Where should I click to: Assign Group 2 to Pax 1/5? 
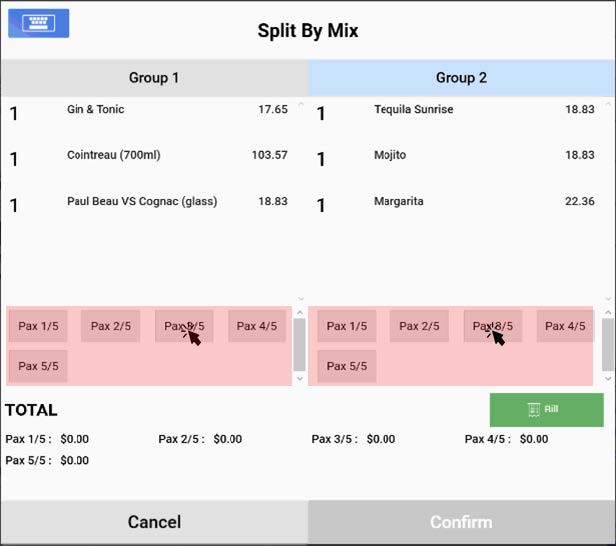pyautogui.click(x=347, y=326)
